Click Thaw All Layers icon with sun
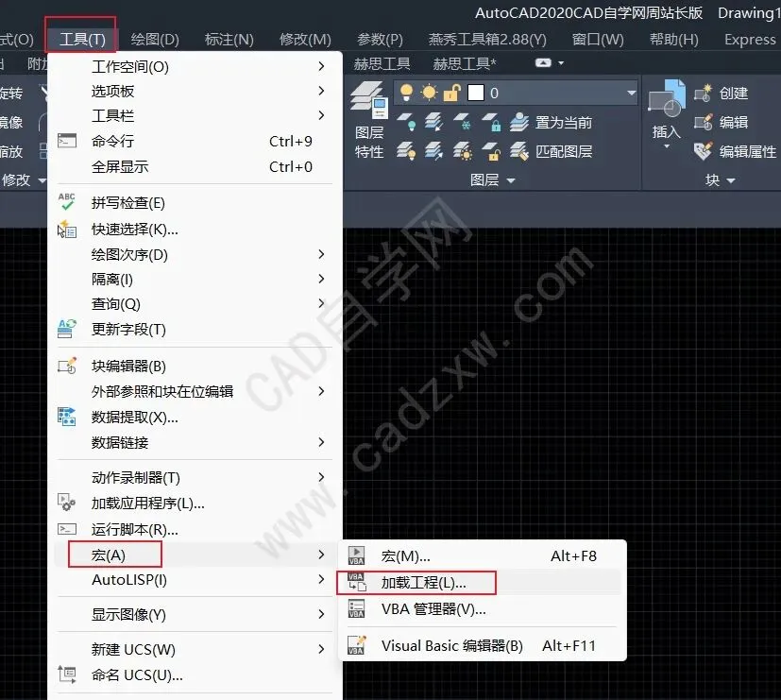 coord(462,151)
